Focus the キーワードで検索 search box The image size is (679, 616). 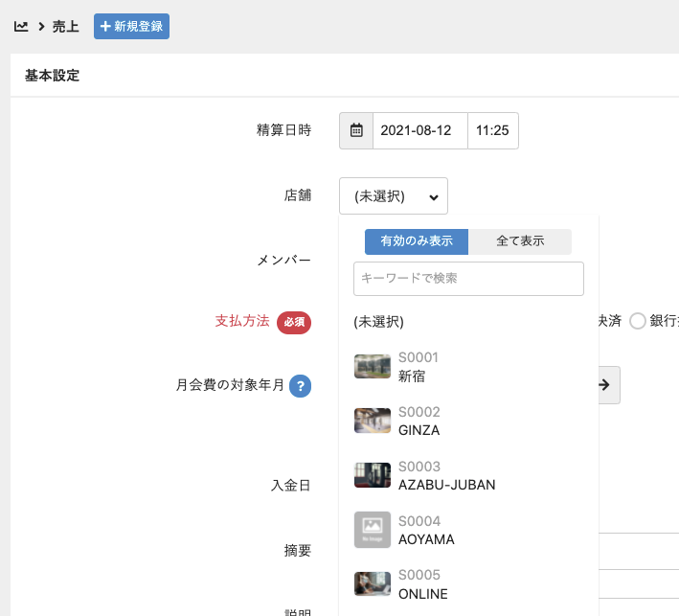(x=468, y=279)
